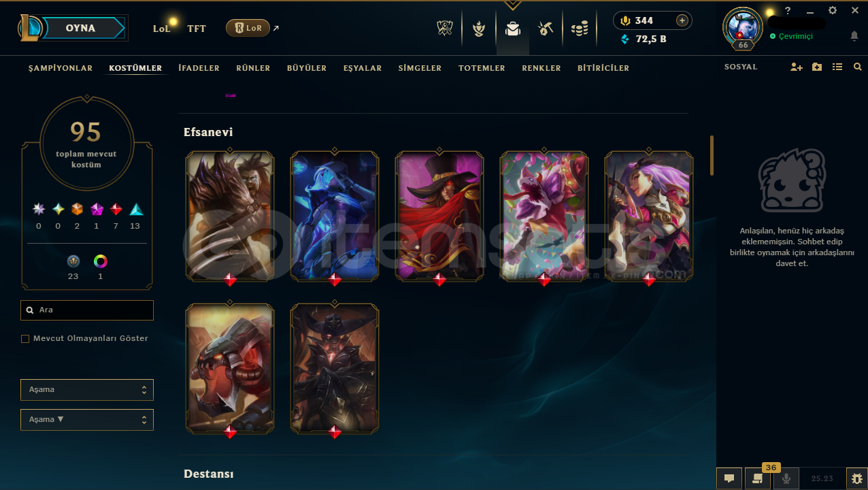The height and width of the screenshot is (490, 868).
Task: Open the Store coins icon
Action: pos(580,29)
